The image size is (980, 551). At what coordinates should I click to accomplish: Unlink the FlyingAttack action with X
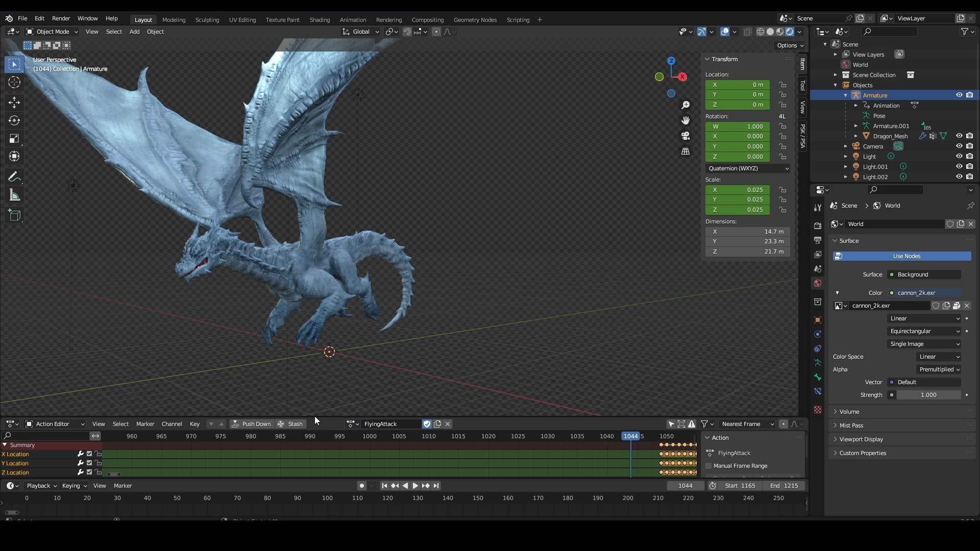[x=448, y=424]
